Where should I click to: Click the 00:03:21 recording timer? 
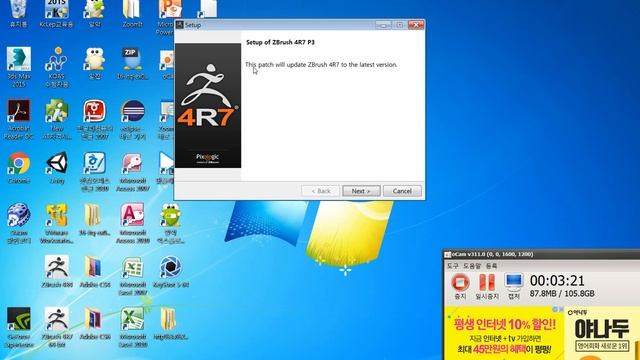(x=557, y=281)
